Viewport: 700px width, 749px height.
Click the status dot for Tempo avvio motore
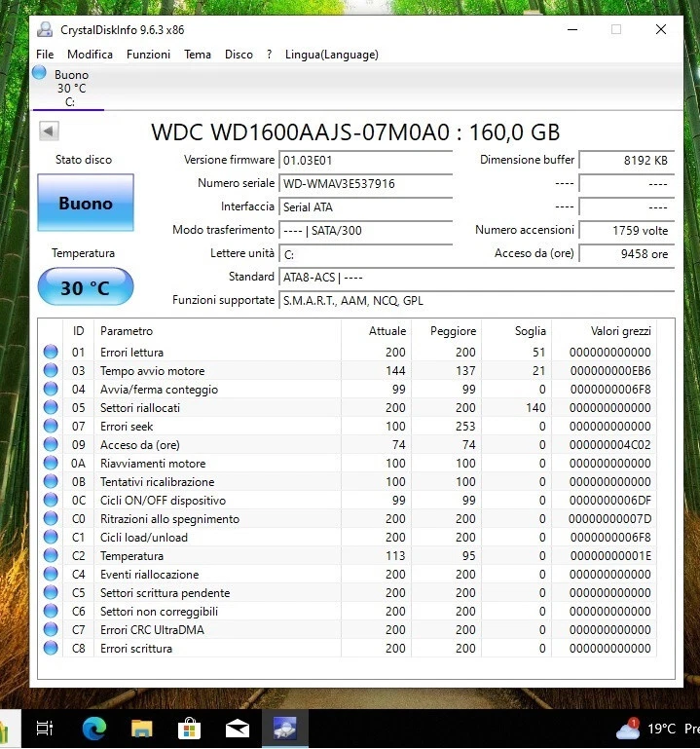[51, 370]
